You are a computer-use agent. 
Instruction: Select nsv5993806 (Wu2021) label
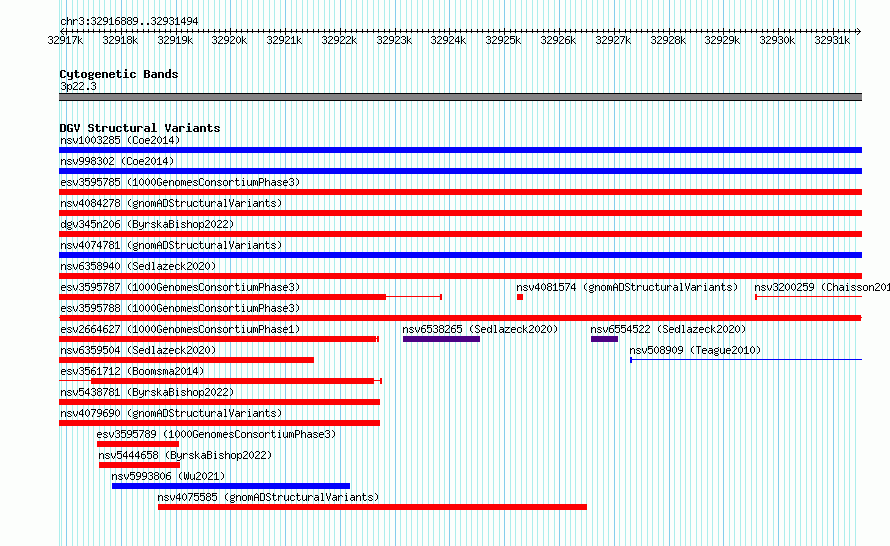[168, 476]
